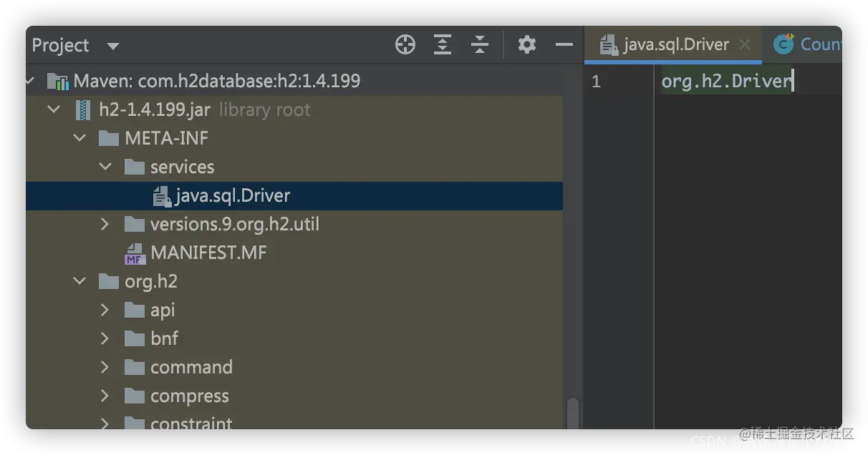868x455 pixels.
Task: Open Project panel settings gear
Action: click(x=527, y=45)
